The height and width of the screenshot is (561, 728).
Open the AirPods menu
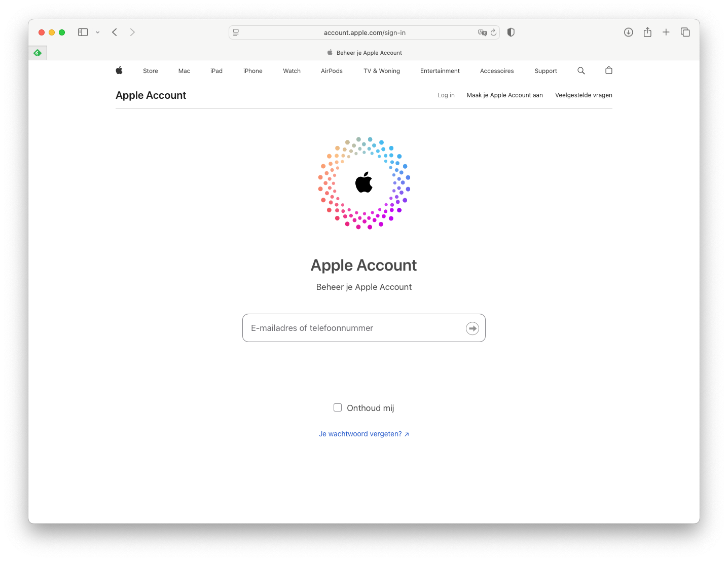[332, 71]
